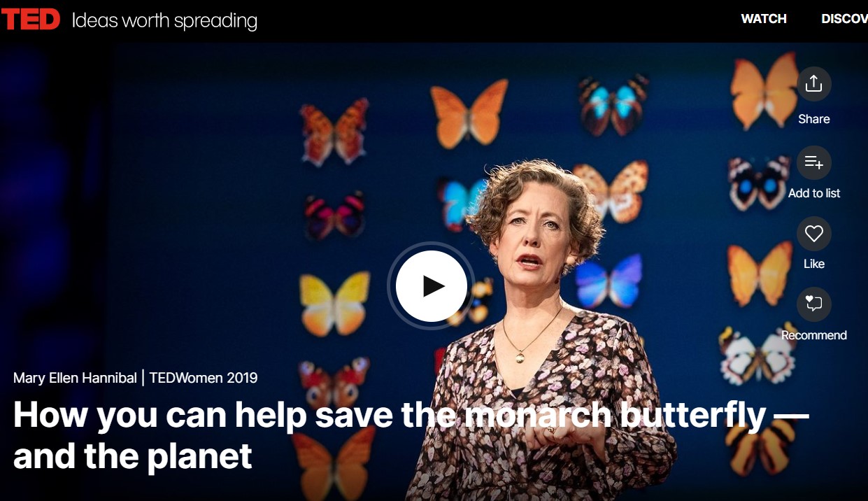Screen dimensions: 868x501
Task: Click the monarch butterfly talk title
Action: (411, 435)
